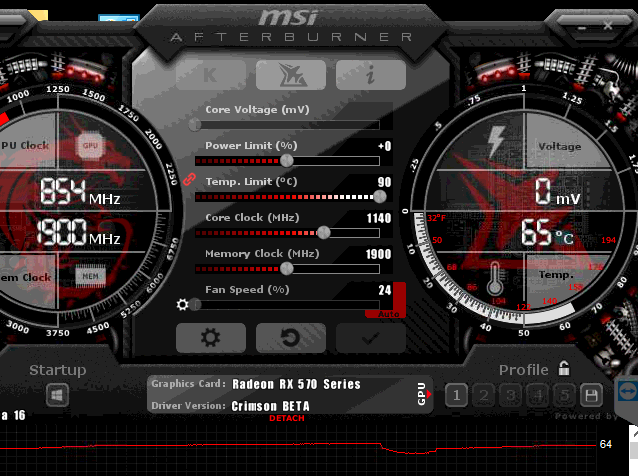
Task: Click the monitoring graph value 64
Action: [605, 444]
